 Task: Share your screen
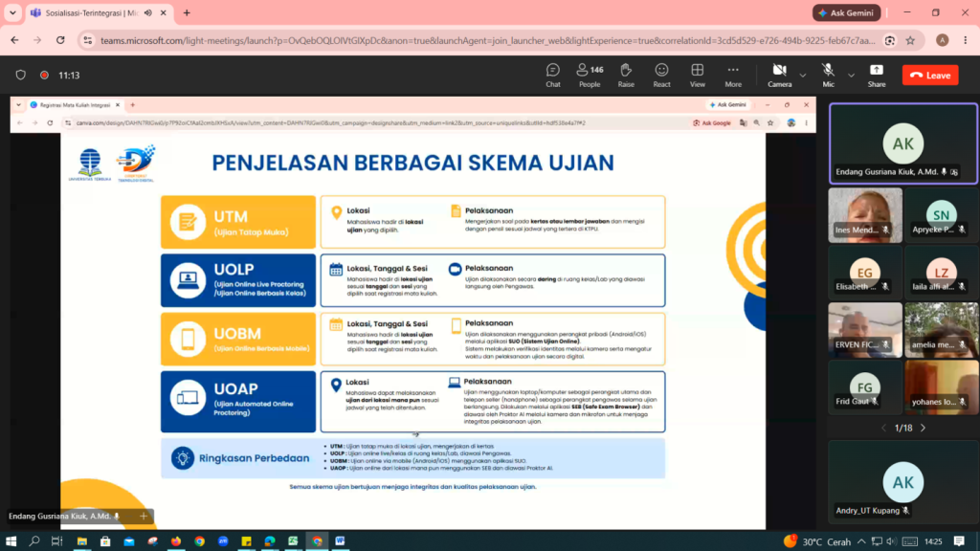coord(877,75)
